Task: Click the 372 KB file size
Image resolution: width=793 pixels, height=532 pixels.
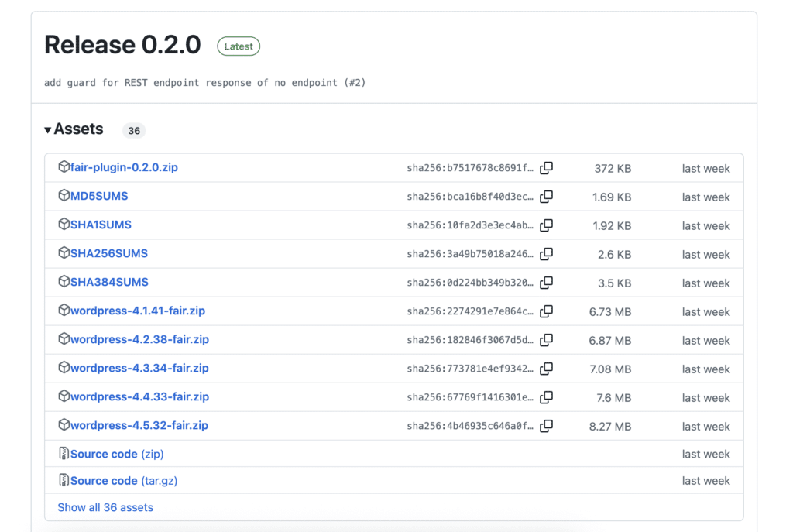Action: [x=613, y=168]
